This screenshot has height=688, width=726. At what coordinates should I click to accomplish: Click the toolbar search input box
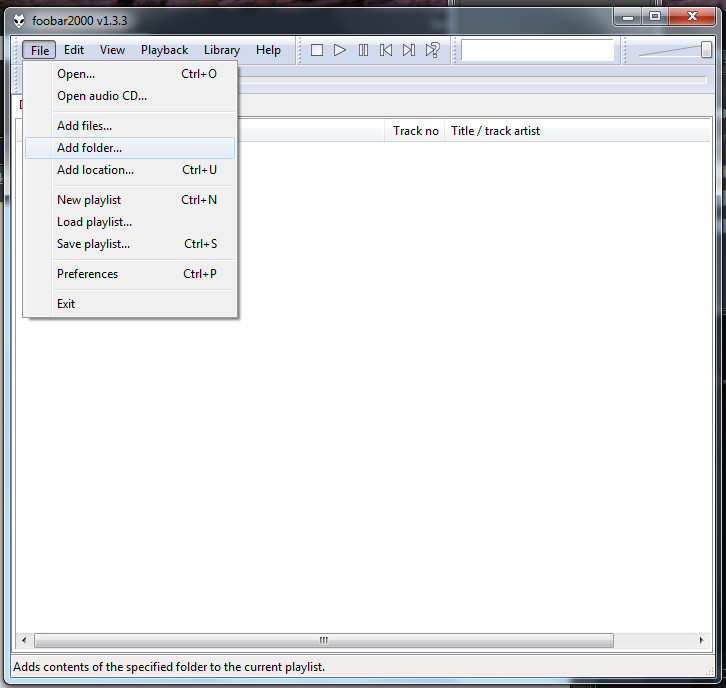pyautogui.click(x=537, y=50)
